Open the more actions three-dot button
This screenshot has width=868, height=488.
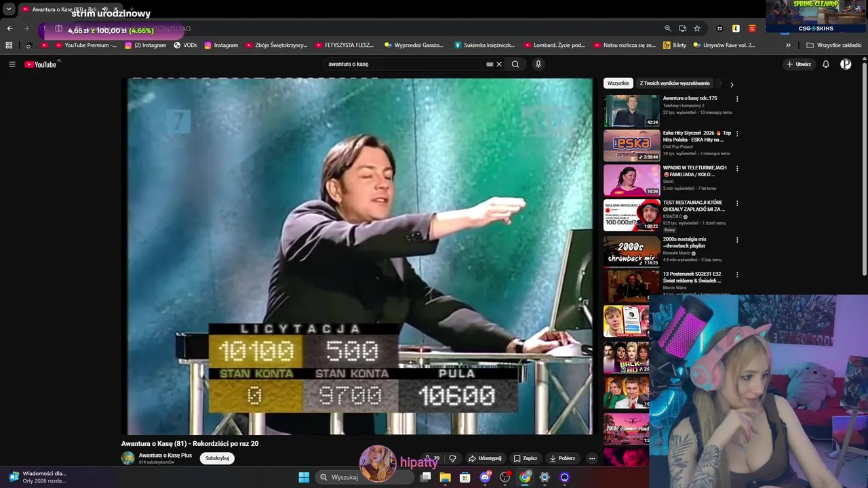point(592,458)
